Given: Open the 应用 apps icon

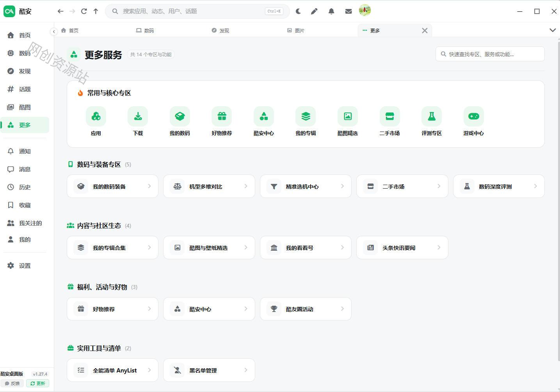Looking at the screenshot, I should 96,116.
